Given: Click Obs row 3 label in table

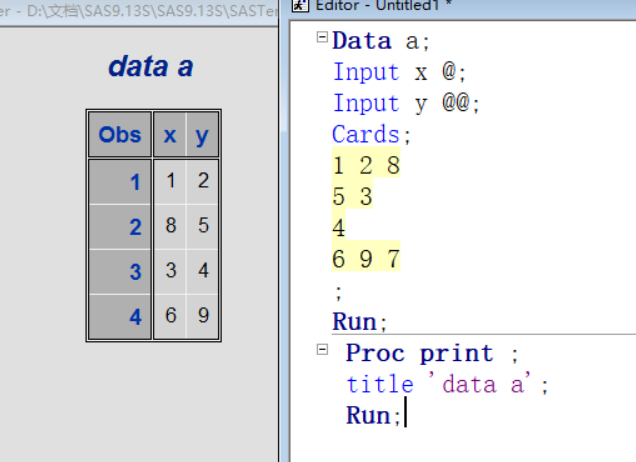Looking at the screenshot, I should tap(120, 271).
